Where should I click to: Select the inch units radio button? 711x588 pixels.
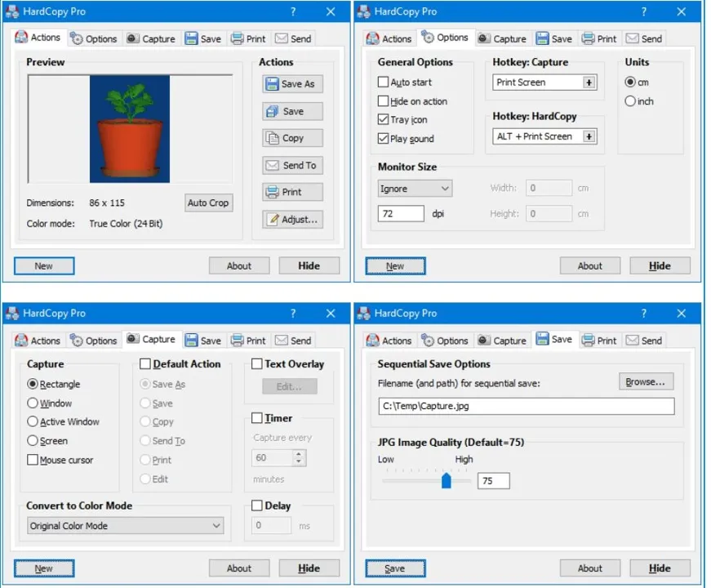point(630,100)
